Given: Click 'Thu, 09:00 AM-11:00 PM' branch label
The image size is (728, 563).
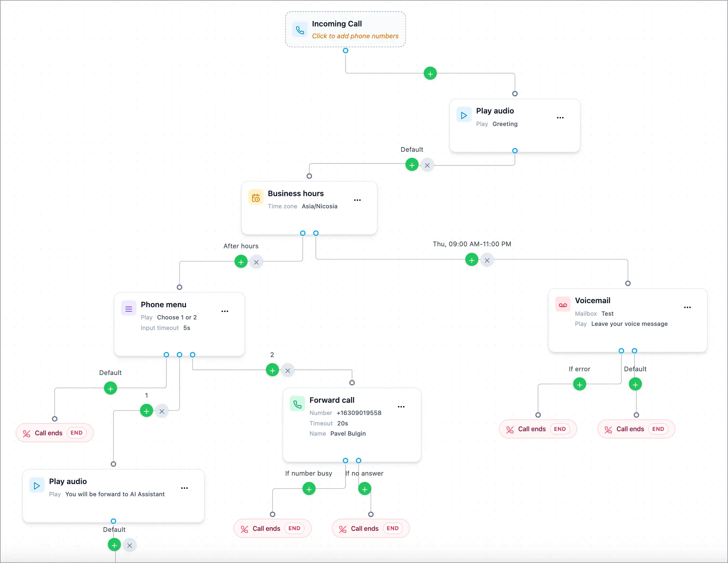Looking at the screenshot, I should [472, 244].
